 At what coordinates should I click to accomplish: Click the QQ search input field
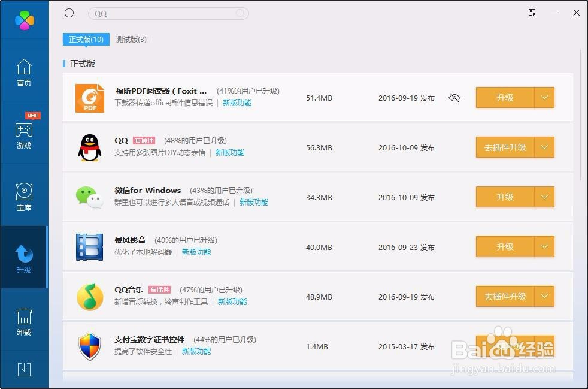(x=168, y=13)
